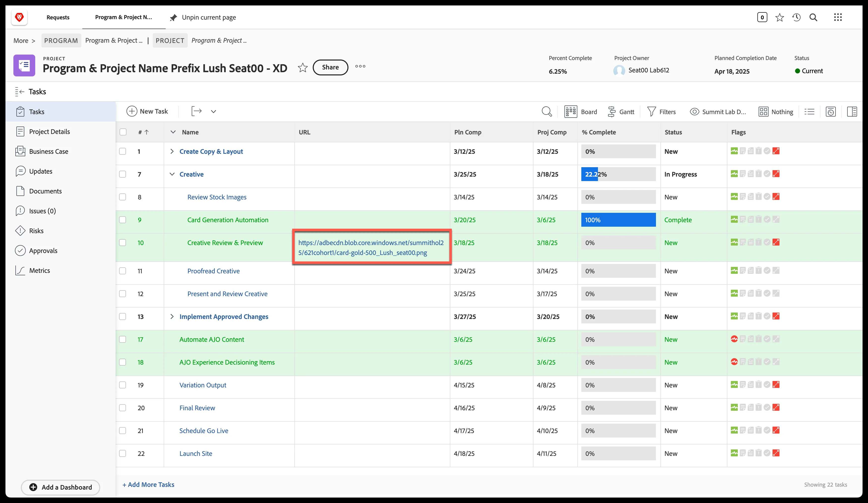Open the bulleted list display icon
The width and height of the screenshot is (868, 503).
tap(809, 112)
